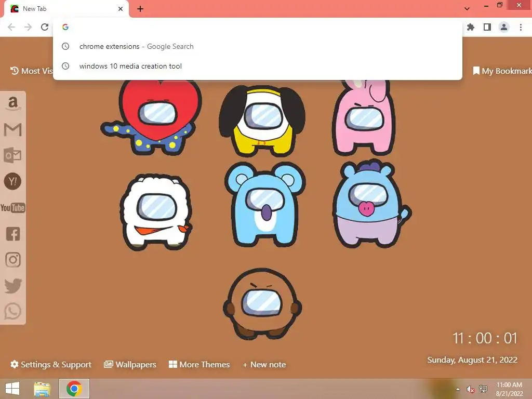Open the Windows Start button
The height and width of the screenshot is (399, 532).
(12, 389)
